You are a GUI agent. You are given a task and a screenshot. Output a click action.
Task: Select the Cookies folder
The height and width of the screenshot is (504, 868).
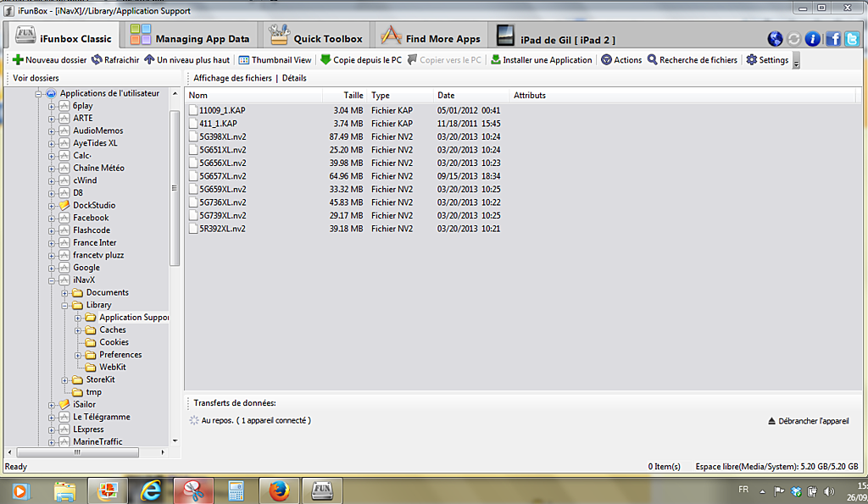(x=114, y=342)
